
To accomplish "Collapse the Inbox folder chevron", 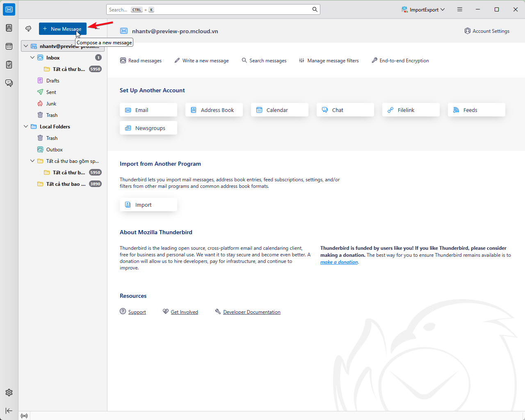I will (x=32, y=58).
